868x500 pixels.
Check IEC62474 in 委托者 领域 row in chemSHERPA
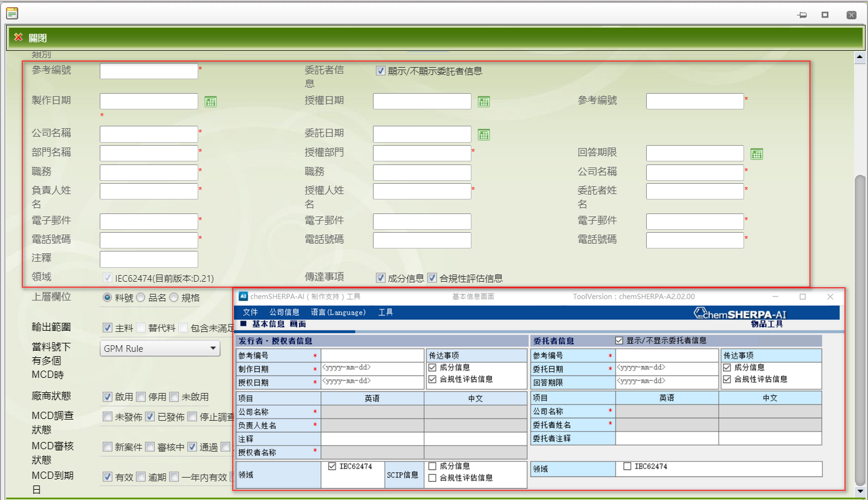click(627, 466)
